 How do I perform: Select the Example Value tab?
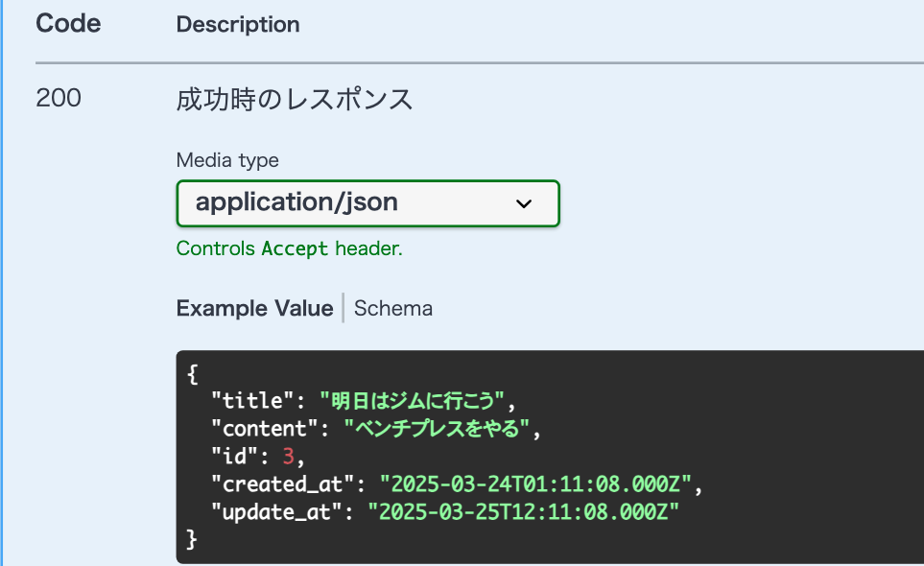[254, 308]
